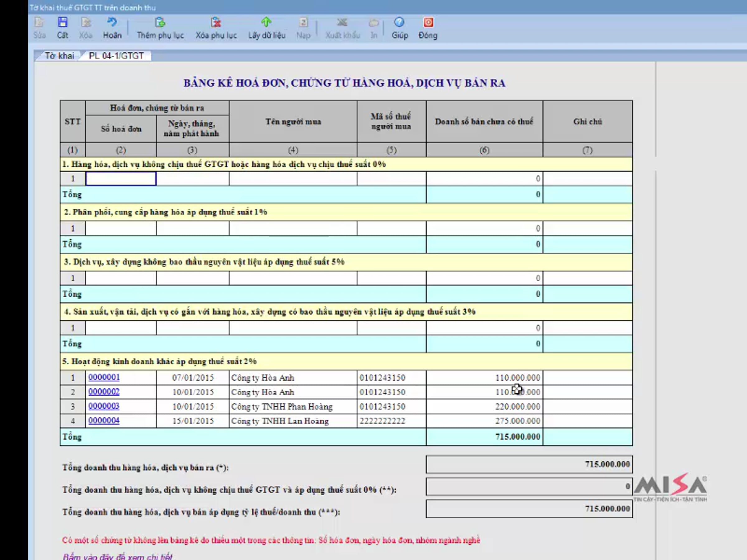The image size is (747, 560).
Task: Click the 'Bấm vào đây để xem chi tiết' link
Action: click(x=118, y=556)
